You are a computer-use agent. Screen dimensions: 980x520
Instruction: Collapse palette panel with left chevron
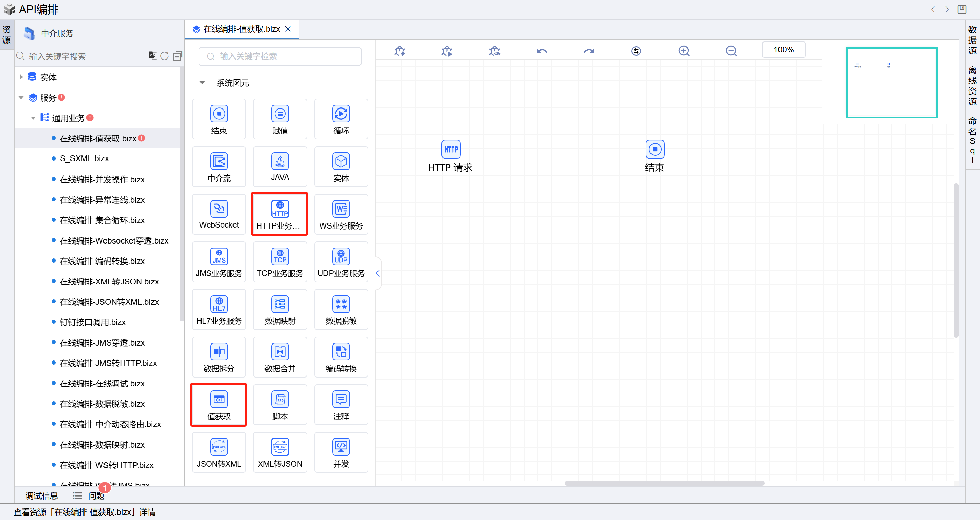click(x=377, y=273)
